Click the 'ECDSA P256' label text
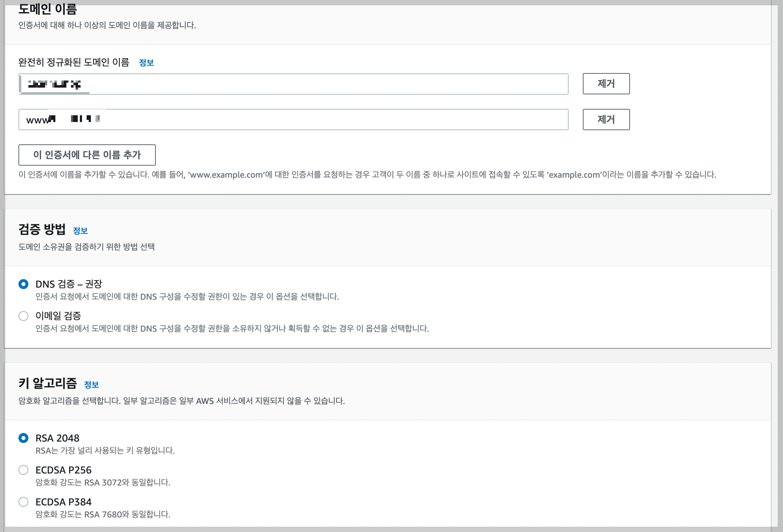Image resolution: width=783 pixels, height=532 pixels. point(64,470)
